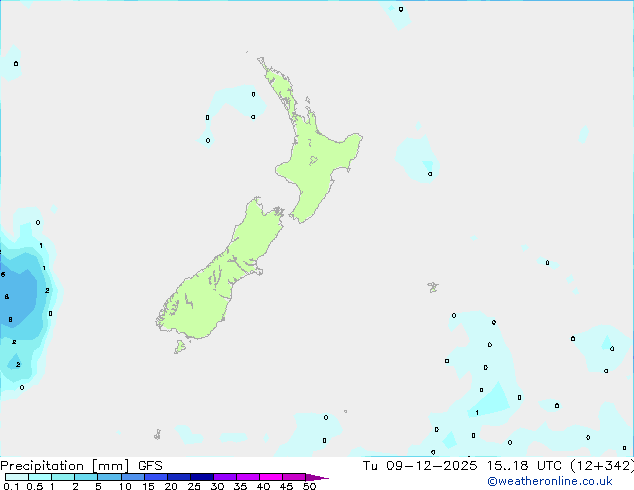
Task: Click the 10–15 mm legend color swatch
Action: coord(132,477)
